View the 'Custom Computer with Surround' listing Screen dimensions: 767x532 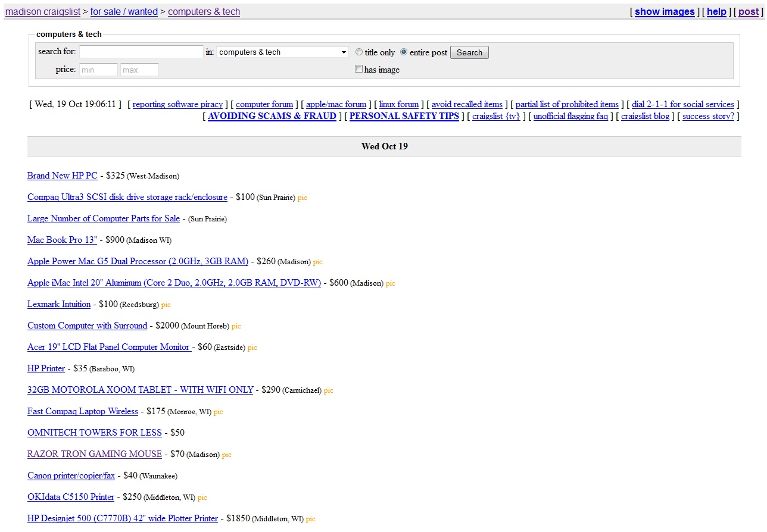[x=87, y=326]
